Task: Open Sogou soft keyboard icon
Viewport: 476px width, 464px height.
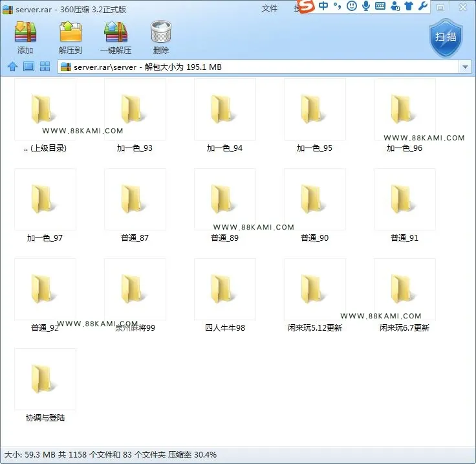Action: (x=380, y=6)
